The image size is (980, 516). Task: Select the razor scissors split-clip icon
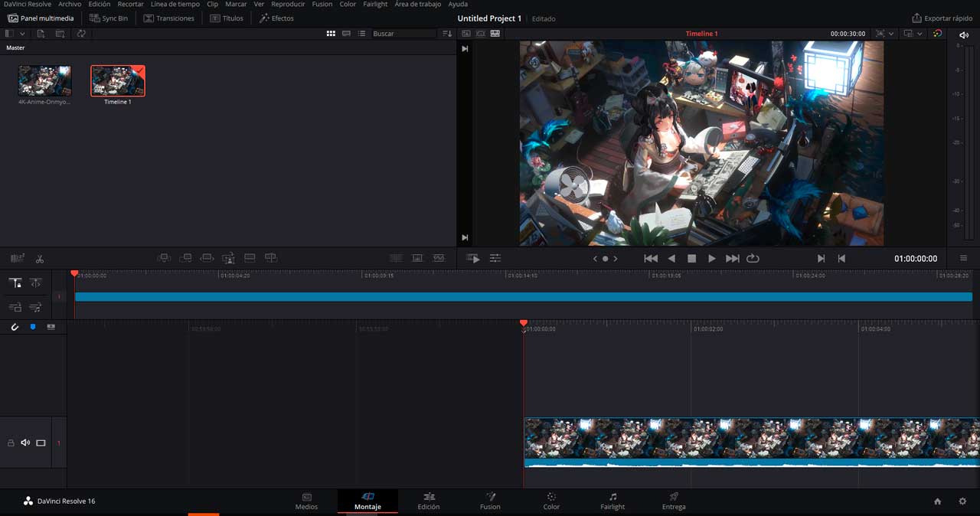[x=40, y=259]
